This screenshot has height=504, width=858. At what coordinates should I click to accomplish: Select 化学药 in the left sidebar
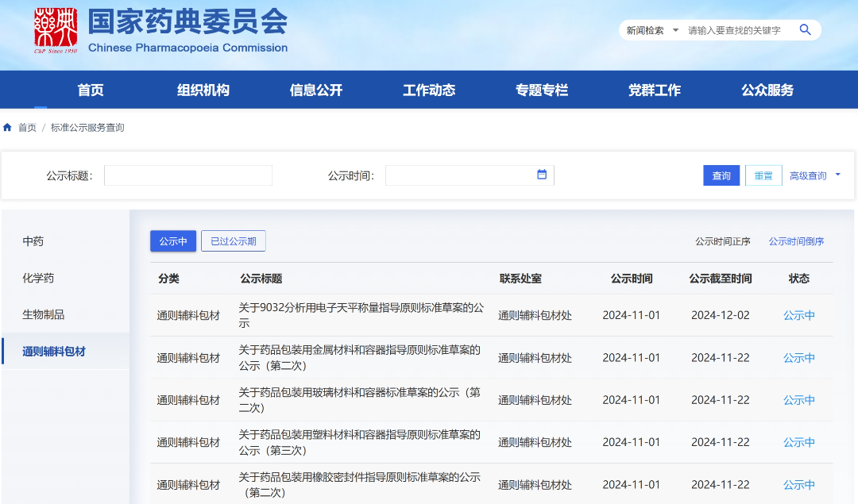tap(38, 278)
